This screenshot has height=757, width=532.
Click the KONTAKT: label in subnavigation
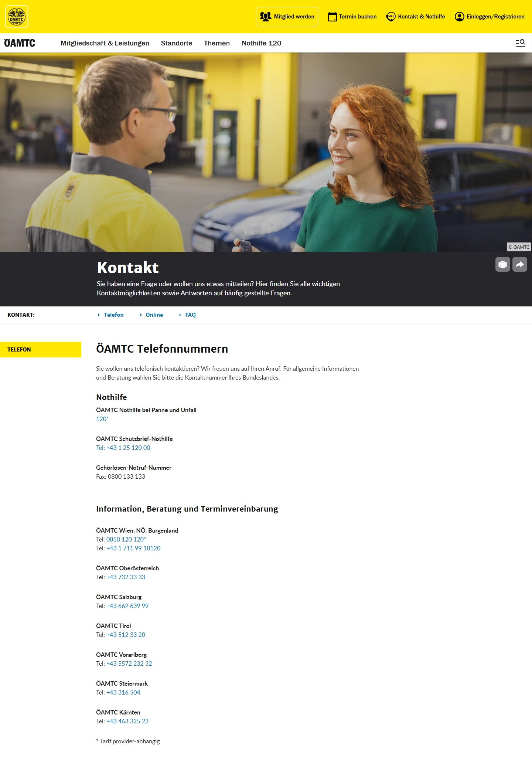21,315
